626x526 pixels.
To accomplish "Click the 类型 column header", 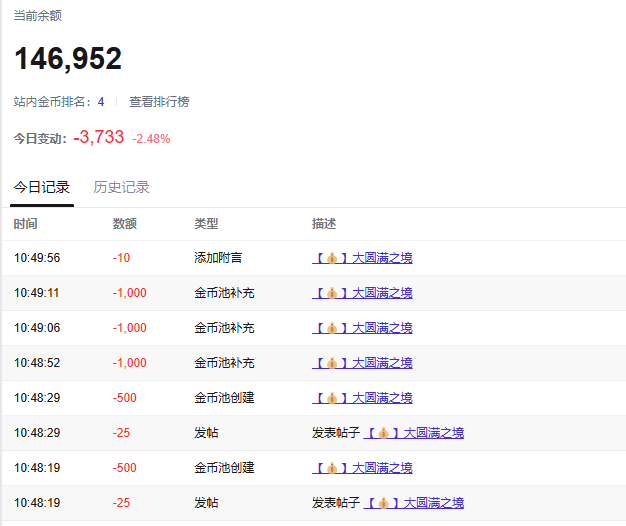I will point(206,224).
